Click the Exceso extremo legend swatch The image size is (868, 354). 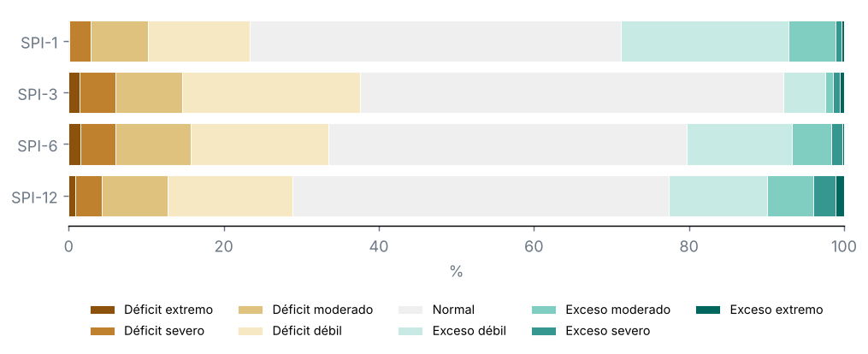(707, 310)
